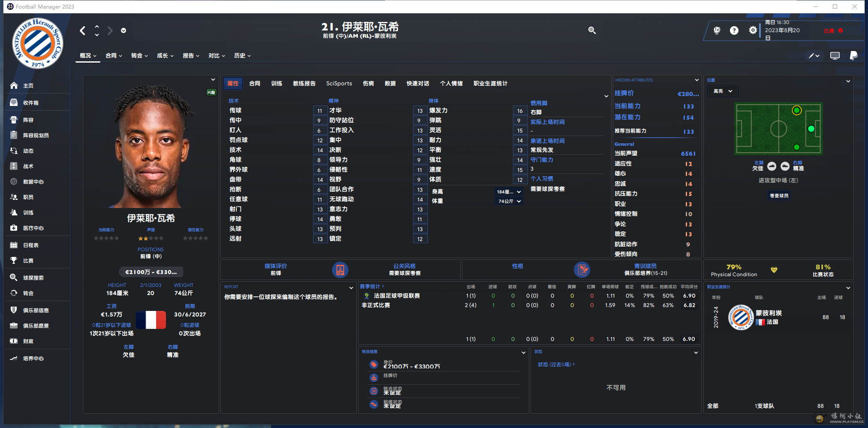Expand the 成长 development menu
Screen dimensions: 868x428
coord(165,56)
